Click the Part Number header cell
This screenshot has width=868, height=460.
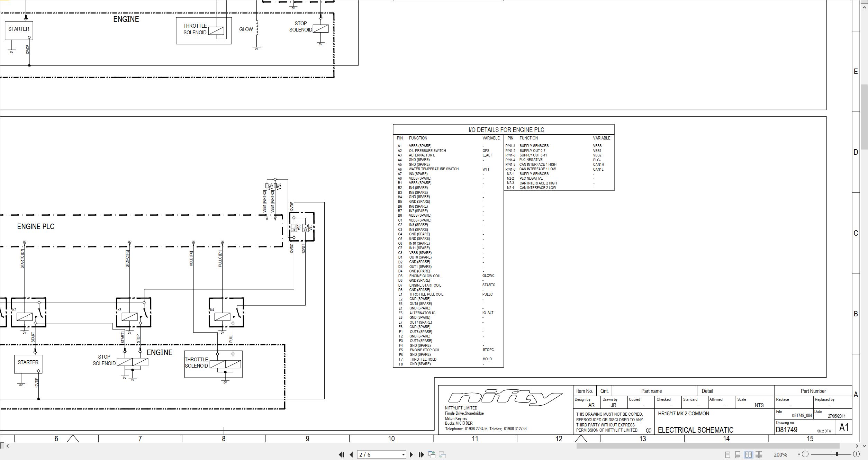(x=813, y=391)
